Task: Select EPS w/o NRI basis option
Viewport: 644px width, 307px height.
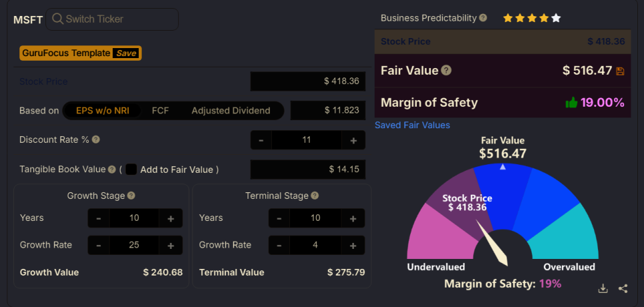Action: (102, 111)
